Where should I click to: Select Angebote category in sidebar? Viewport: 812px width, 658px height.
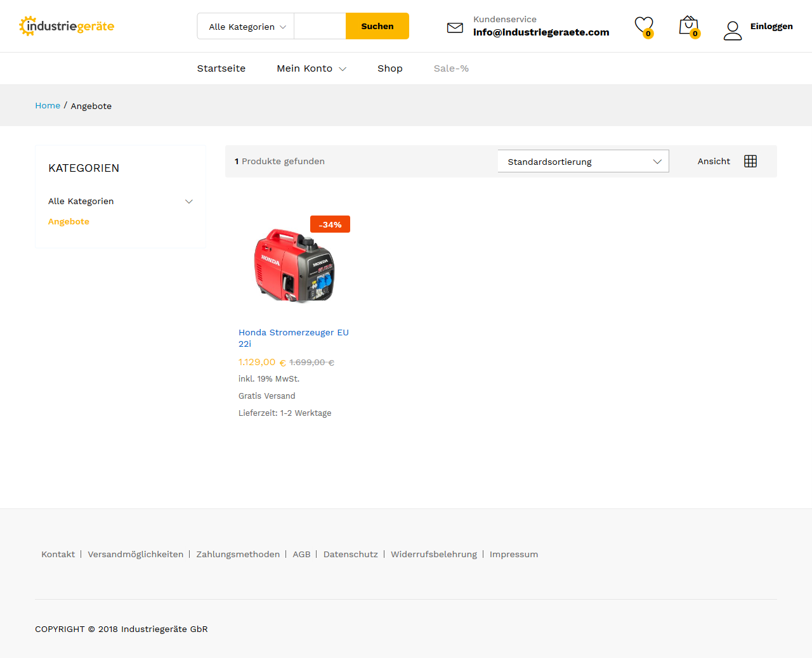[69, 221]
